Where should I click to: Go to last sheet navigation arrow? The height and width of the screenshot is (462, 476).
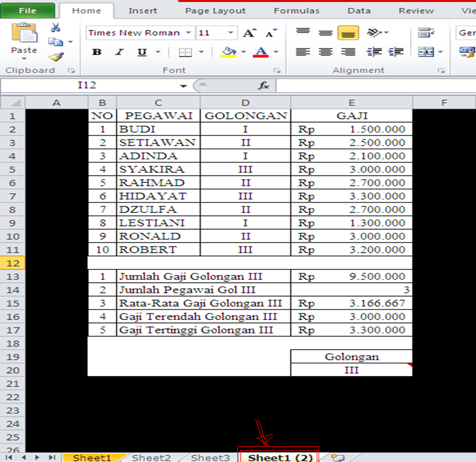pos(52,457)
